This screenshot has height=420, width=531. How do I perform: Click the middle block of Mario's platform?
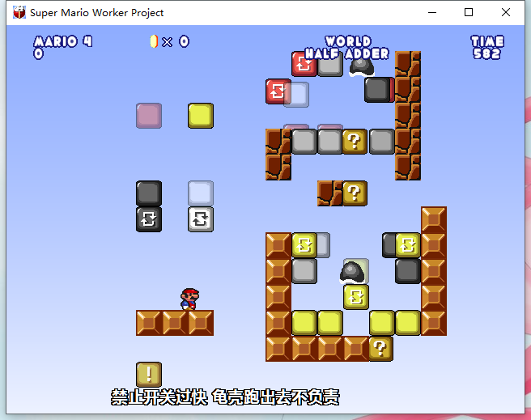175,323
